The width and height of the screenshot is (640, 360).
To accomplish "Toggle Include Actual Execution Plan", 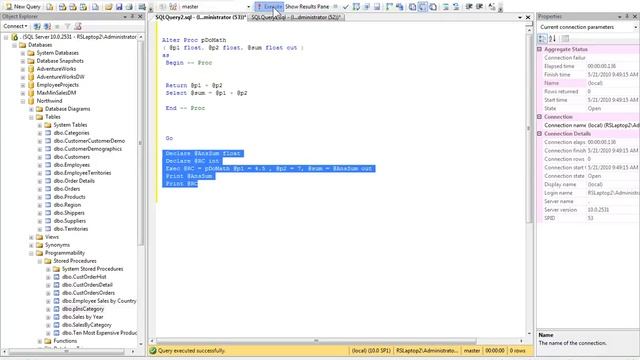I will pos(389,7).
